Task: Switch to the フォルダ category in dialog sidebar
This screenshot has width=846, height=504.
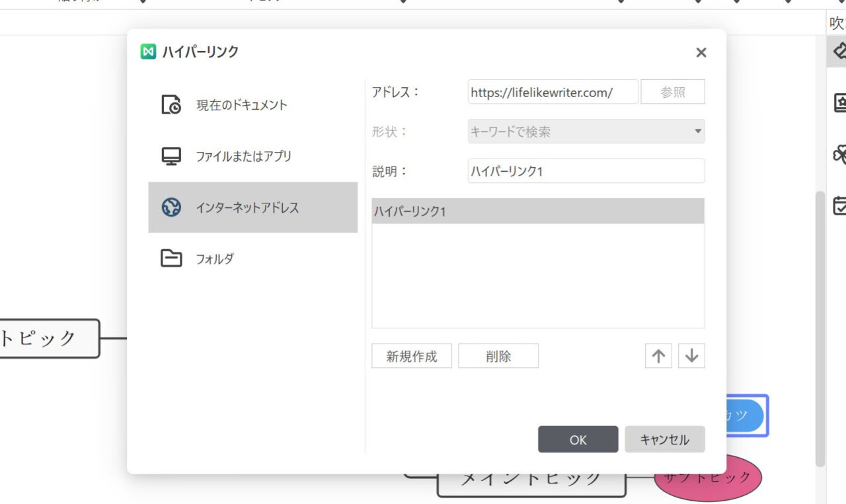Action: pos(215,258)
